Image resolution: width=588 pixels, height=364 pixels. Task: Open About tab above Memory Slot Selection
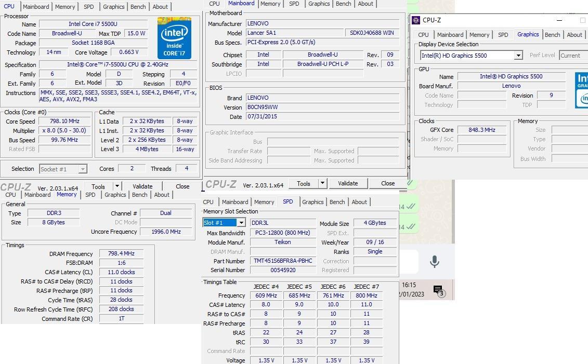pos(359,202)
